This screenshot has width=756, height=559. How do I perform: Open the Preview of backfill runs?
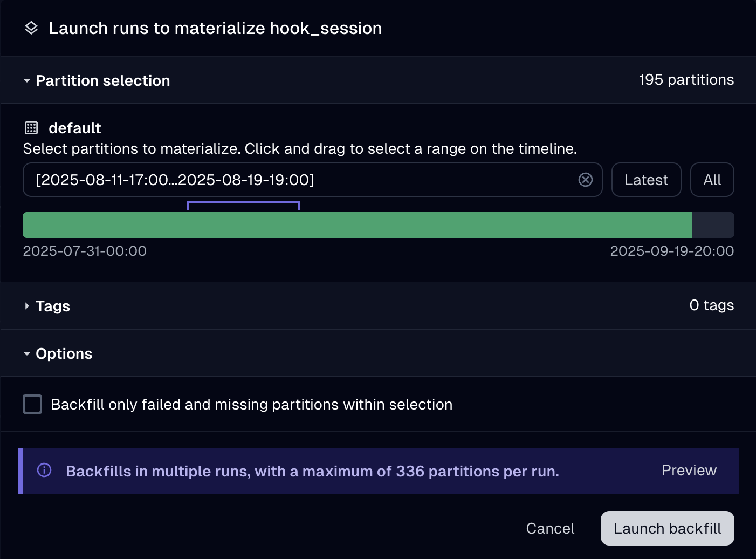tap(689, 471)
